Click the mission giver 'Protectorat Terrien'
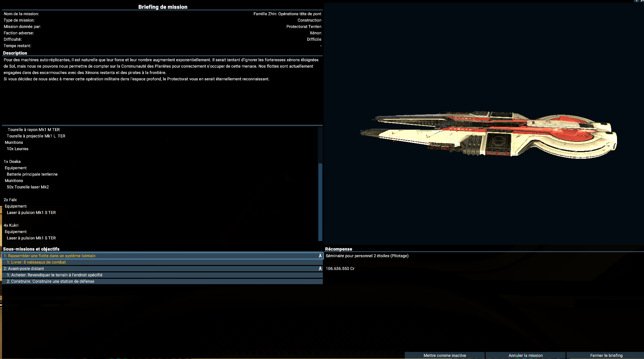644x359 pixels. pyautogui.click(x=304, y=27)
